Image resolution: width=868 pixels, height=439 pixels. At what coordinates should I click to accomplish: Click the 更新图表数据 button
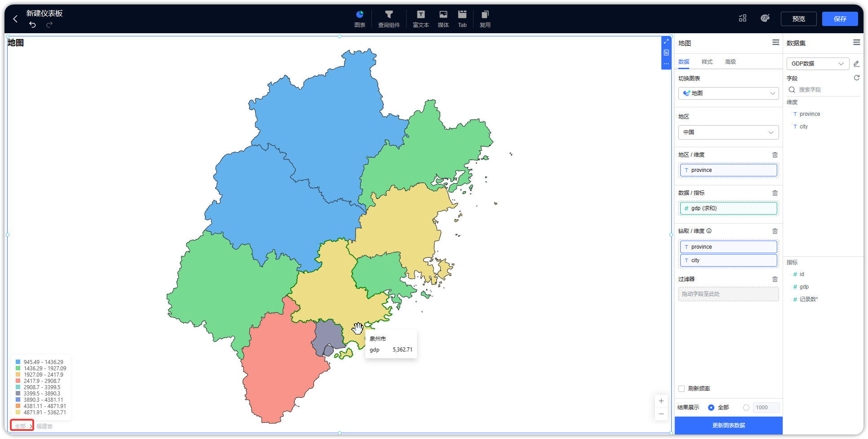coord(729,425)
